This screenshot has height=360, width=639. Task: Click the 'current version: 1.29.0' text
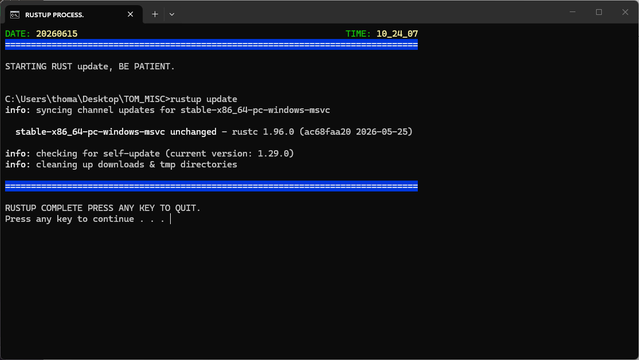(229, 154)
